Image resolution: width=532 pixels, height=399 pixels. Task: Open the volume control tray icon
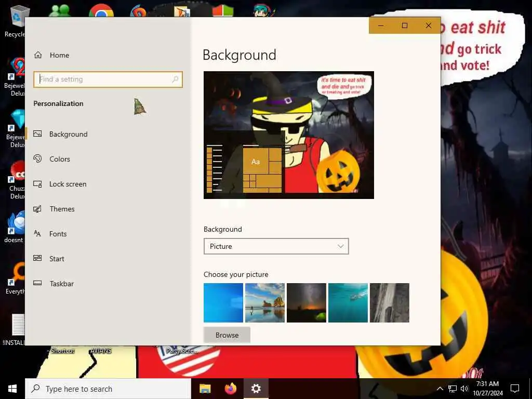tap(464, 389)
